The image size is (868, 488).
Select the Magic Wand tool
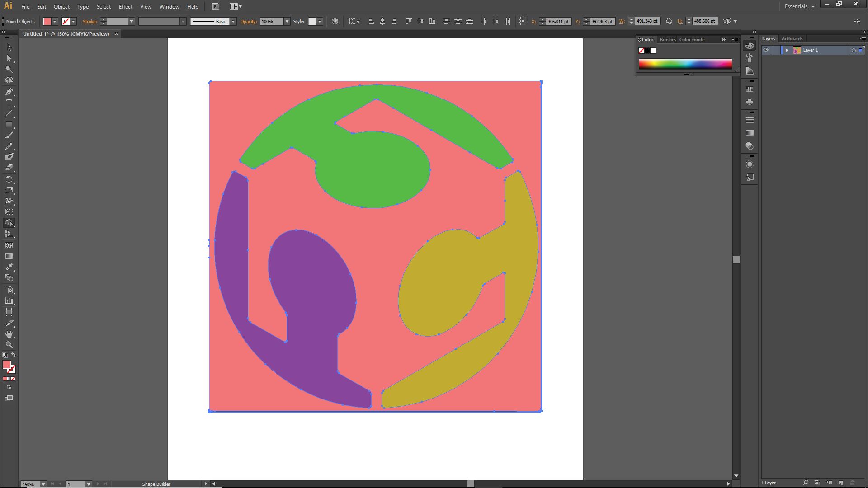pyautogui.click(x=9, y=69)
